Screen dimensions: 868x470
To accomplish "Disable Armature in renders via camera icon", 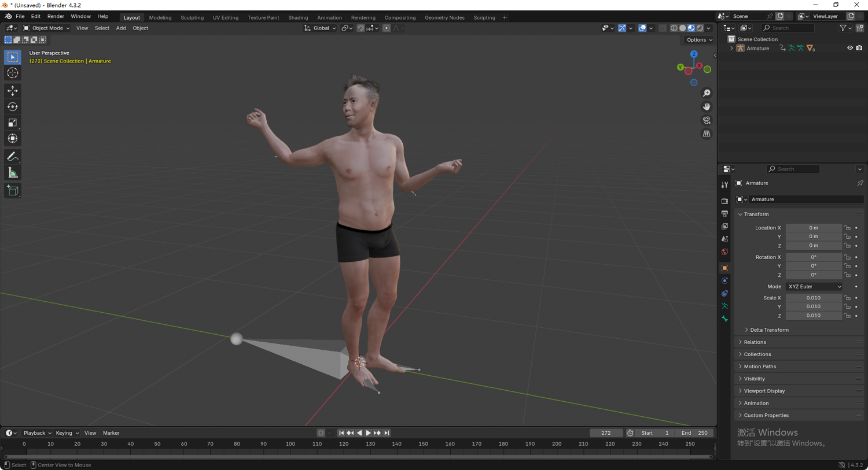I will 859,48.
